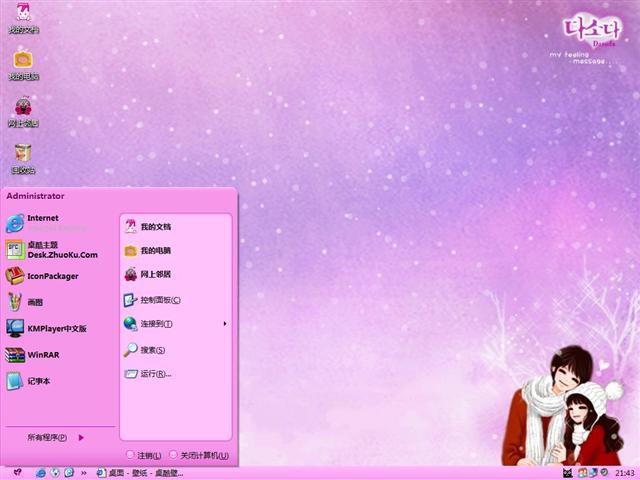The width and height of the screenshot is (640, 480).
Task: Expand quick launch overflow chevron
Action: (84, 473)
